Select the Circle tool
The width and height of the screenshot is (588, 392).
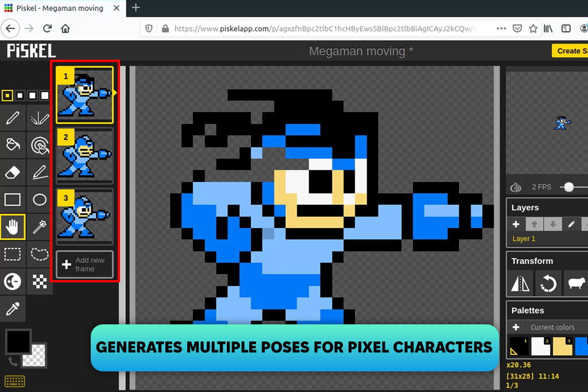point(40,200)
